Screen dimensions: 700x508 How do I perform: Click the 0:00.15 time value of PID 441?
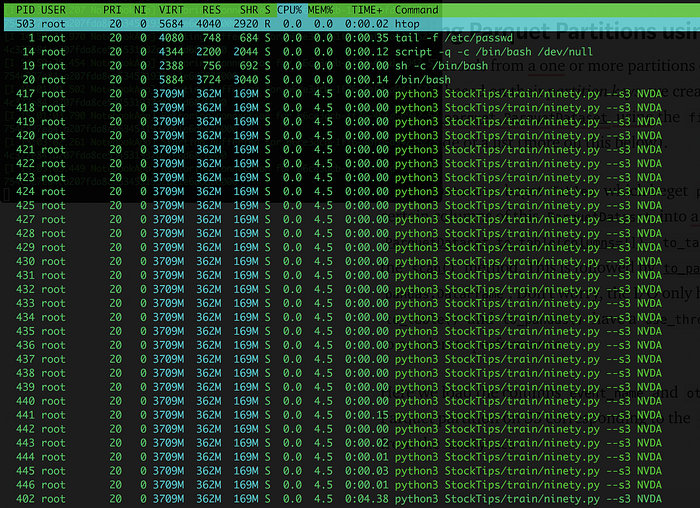(367, 415)
